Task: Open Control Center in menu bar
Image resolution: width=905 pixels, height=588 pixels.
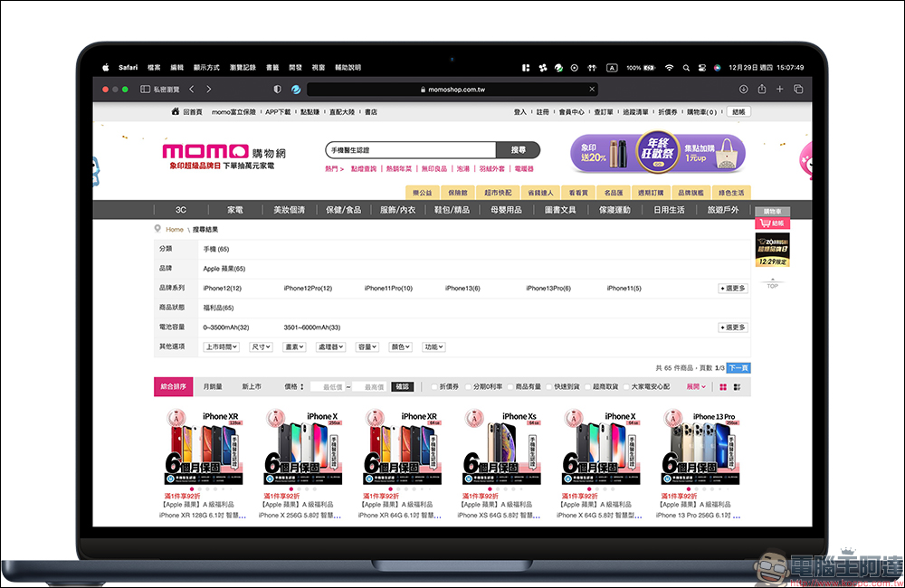Action: (702, 68)
